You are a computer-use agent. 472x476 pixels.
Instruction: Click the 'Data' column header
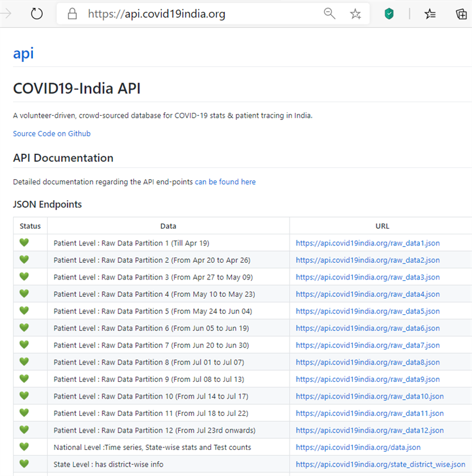tap(168, 226)
